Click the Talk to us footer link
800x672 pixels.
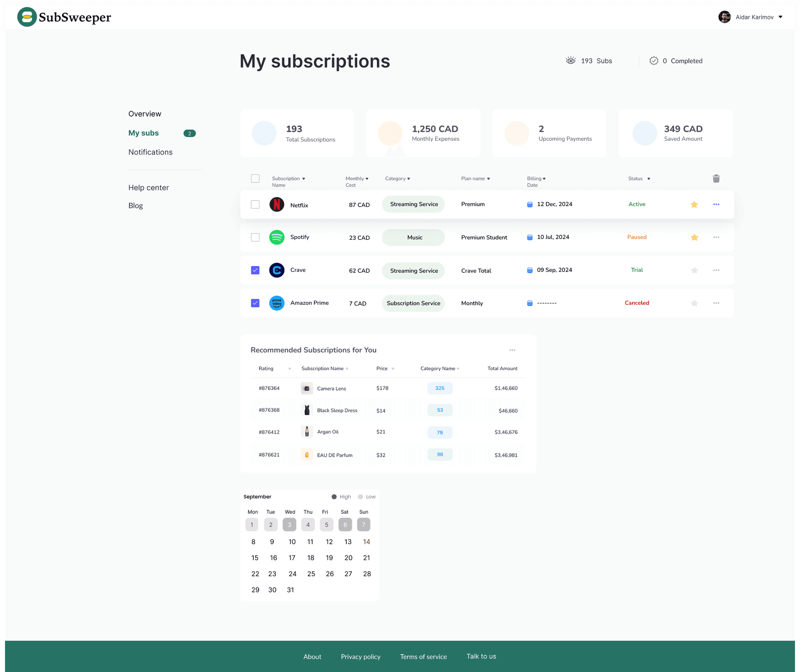coord(481,656)
